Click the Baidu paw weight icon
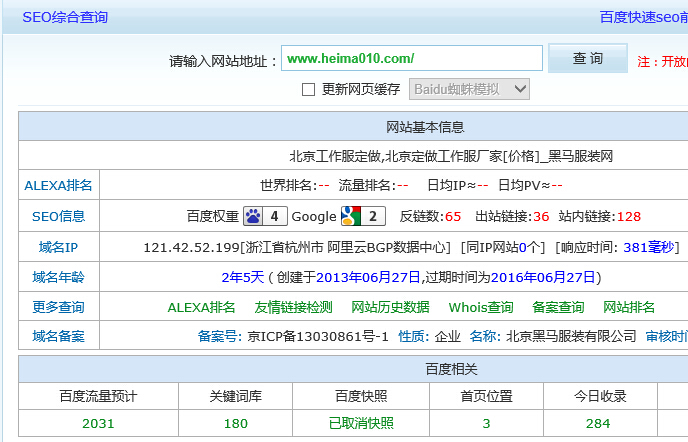This screenshot has width=688, height=442. (x=254, y=216)
